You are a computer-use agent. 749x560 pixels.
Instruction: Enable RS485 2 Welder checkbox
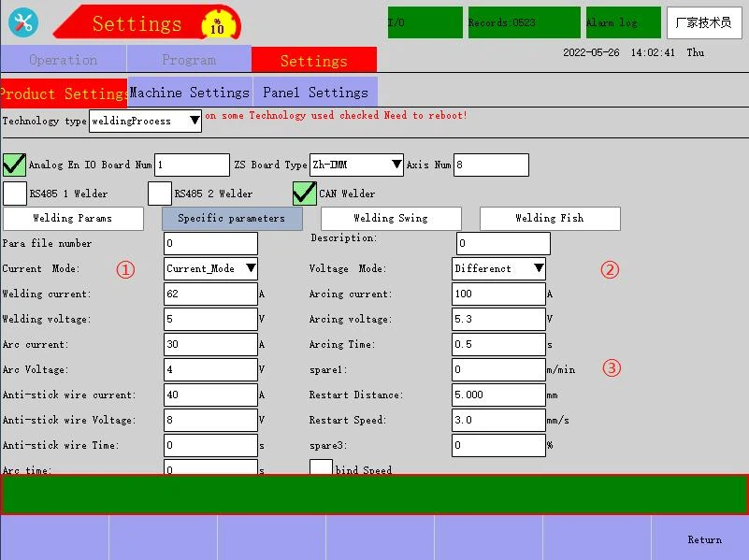[x=160, y=194]
